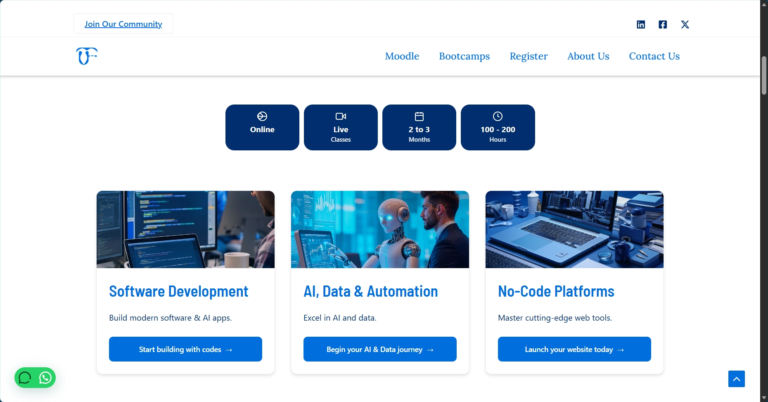This screenshot has width=768, height=402.
Task: Open the Moodle menu item
Action: (402, 56)
